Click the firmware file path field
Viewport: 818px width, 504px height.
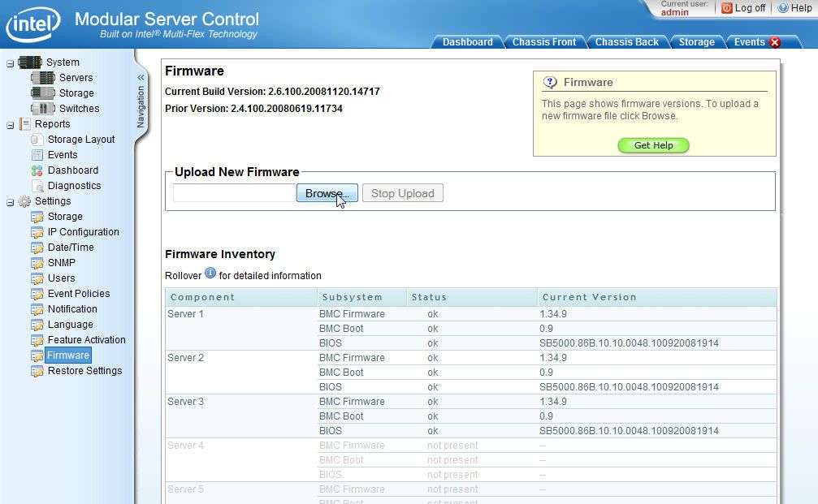click(233, 193)
